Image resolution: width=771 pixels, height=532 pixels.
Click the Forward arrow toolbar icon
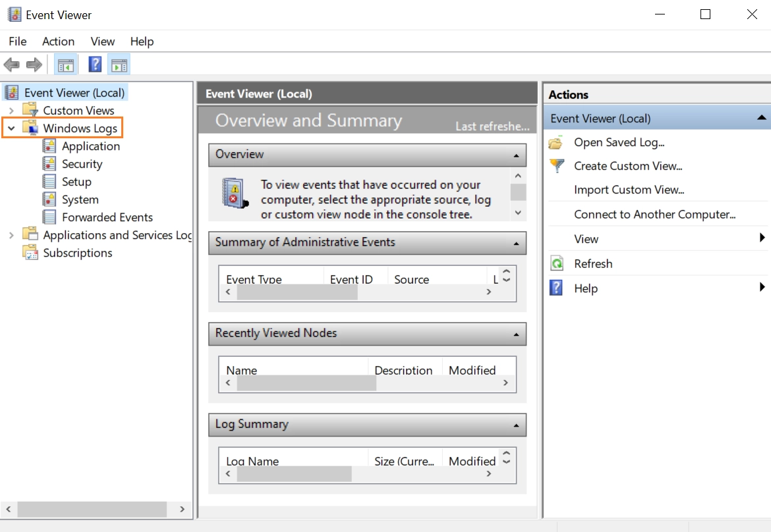(34, 65)
